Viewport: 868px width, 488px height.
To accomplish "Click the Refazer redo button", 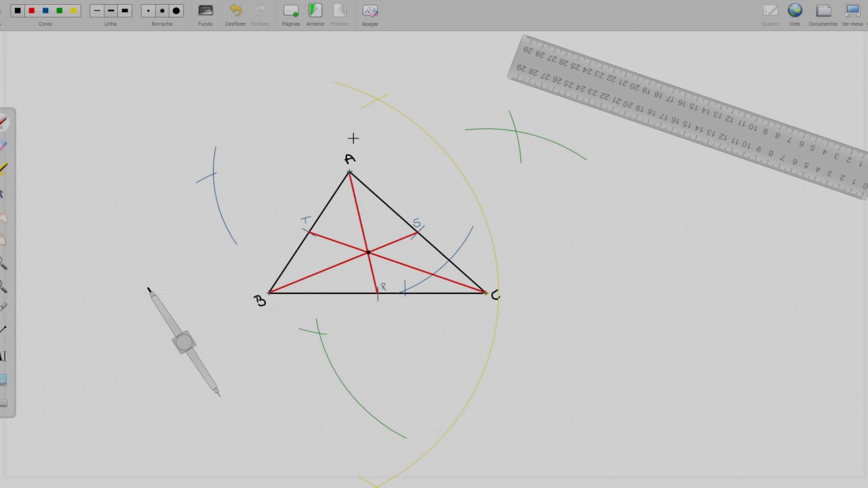I will [x=260, y=14].
